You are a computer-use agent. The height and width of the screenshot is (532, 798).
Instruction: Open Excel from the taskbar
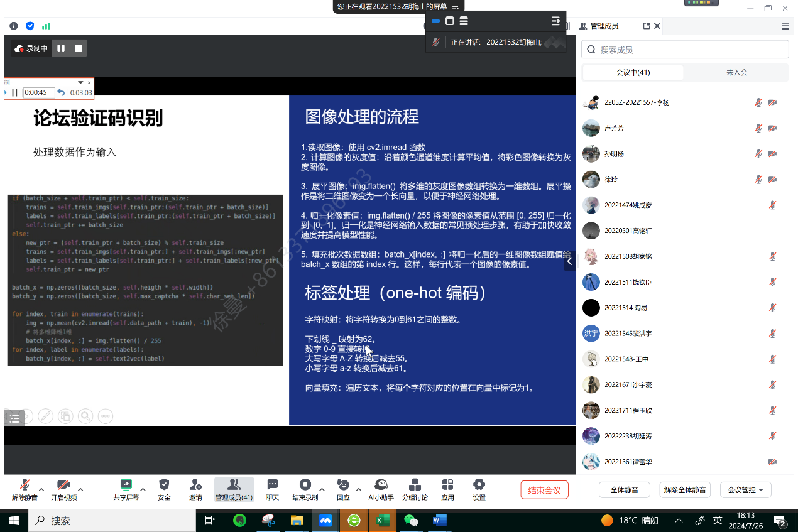(383, 520)
